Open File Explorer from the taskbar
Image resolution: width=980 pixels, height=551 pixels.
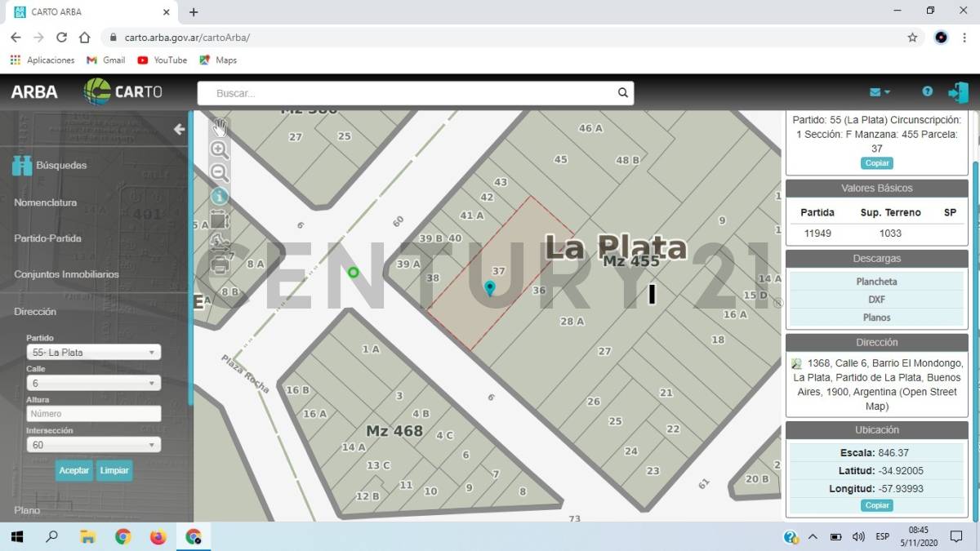pos(87,536)
